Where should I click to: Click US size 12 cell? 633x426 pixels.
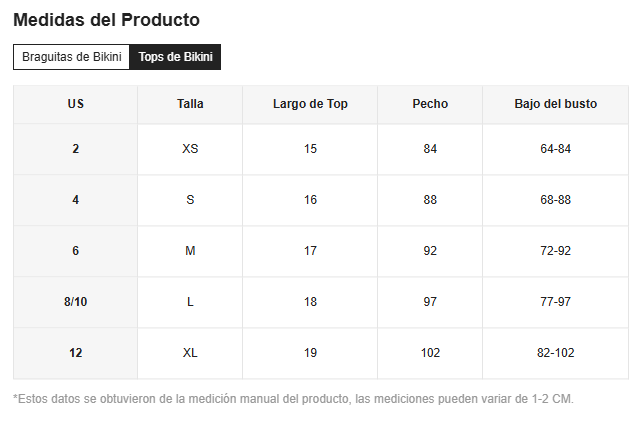[x=75, y=353]
